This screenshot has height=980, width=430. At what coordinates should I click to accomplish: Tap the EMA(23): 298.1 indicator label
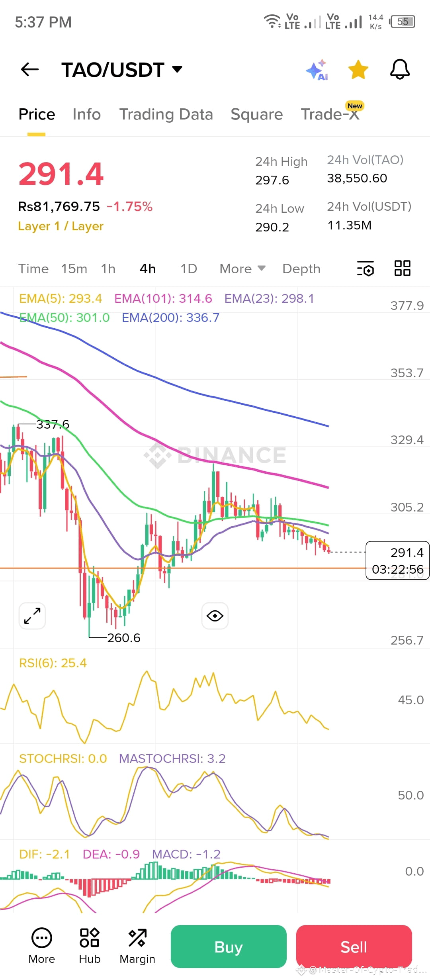pos(269,298)
